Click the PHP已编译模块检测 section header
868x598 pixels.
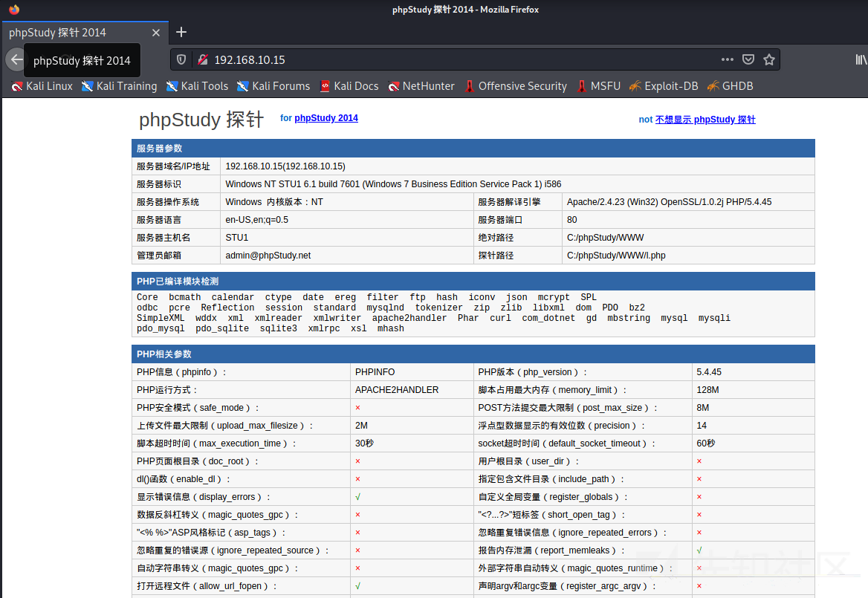[x=473, y=281]
